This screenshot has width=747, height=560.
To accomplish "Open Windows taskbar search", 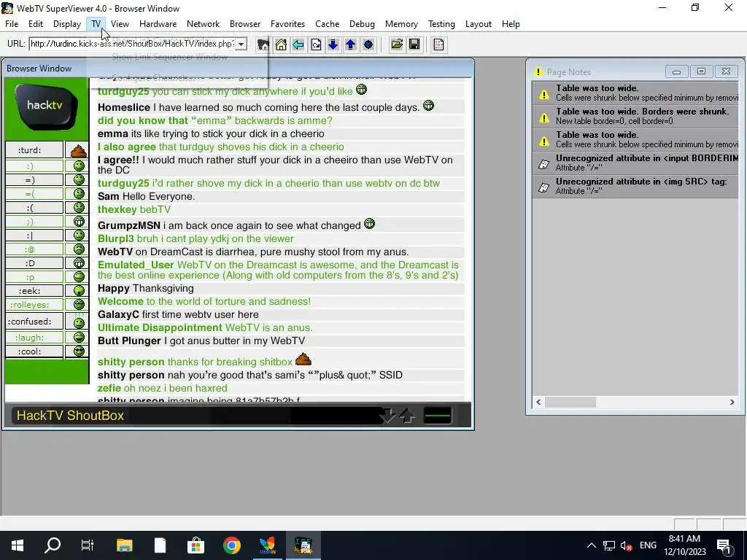I will (53, 545).
